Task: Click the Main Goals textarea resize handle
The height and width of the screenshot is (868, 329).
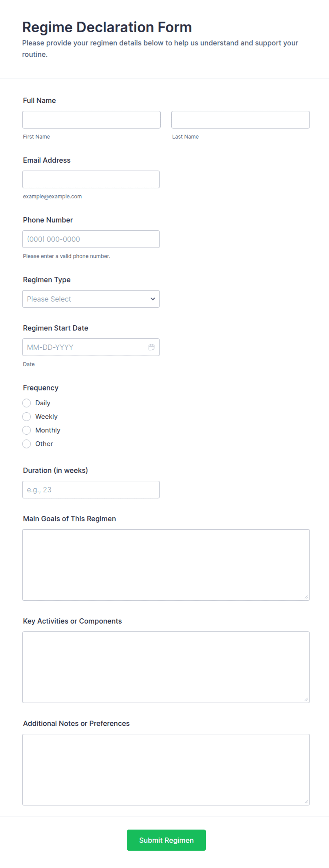Action: pyautogui.click(x=306, y=597)
